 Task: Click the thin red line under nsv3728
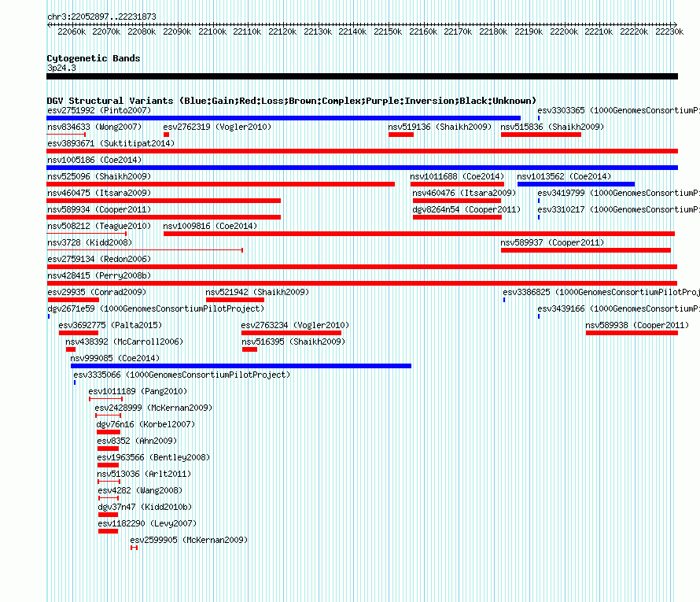click(145, 250)
